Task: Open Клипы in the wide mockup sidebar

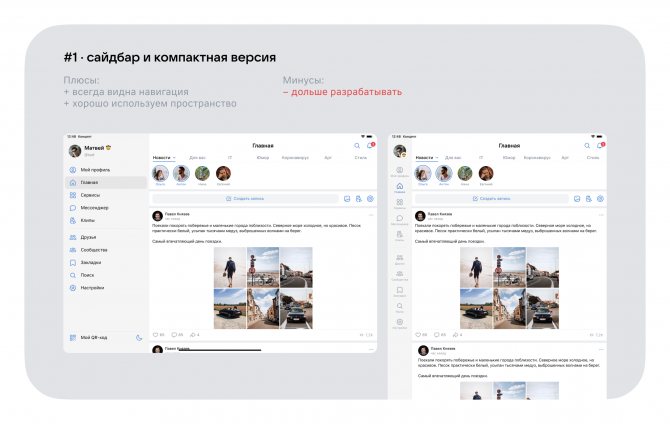Action: click(106, 221)
